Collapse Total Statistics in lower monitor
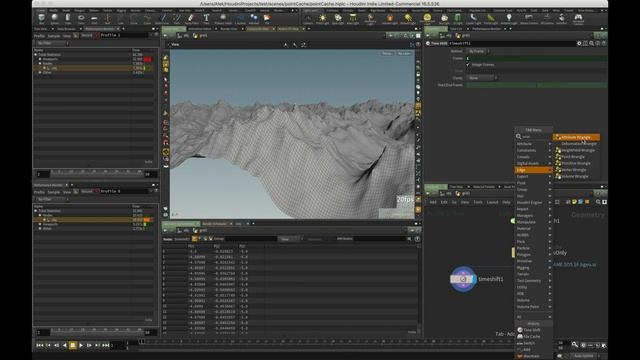The height and width of the screenshot is (360, 640). (x=36, y=211)
